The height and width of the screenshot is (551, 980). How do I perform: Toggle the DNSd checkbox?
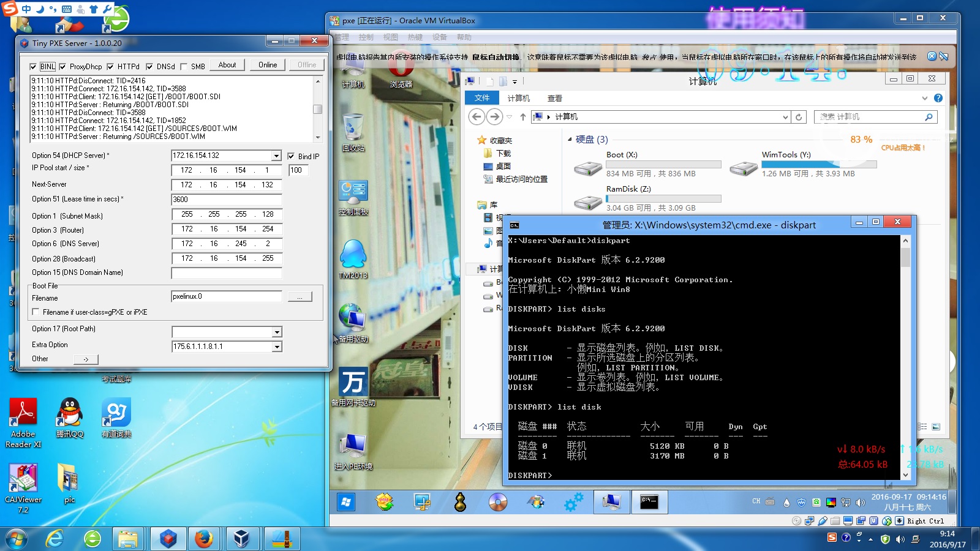149,67
